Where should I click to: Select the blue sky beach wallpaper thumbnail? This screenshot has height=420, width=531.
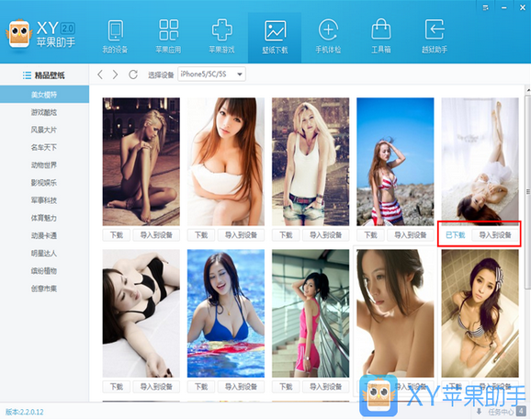tap(395, 162)
